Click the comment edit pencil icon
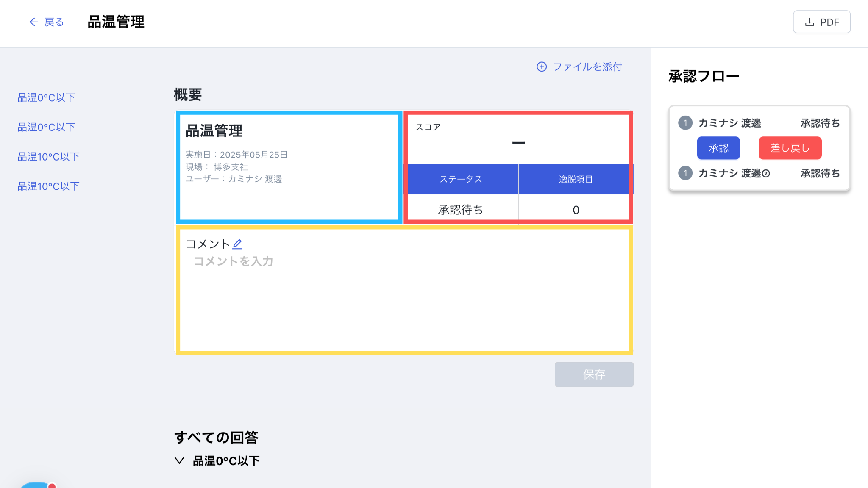The height and width of the screenshot is (488, 868). [x=237, y=244]
